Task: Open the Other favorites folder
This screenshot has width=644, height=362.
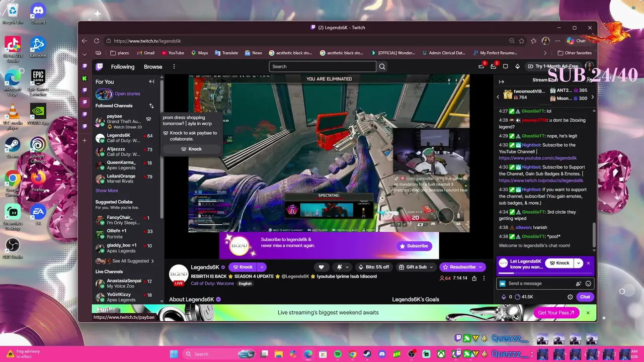Action: (x=575, y=53)
